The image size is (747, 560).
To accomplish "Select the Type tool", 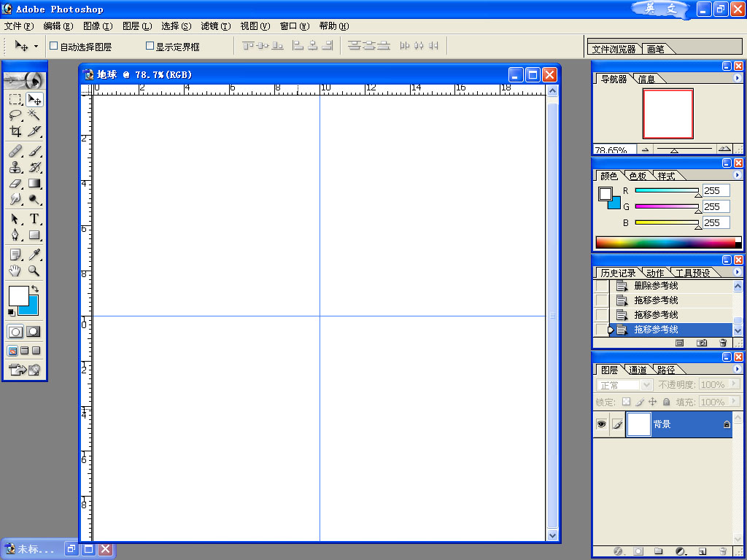I will [34, 219].
